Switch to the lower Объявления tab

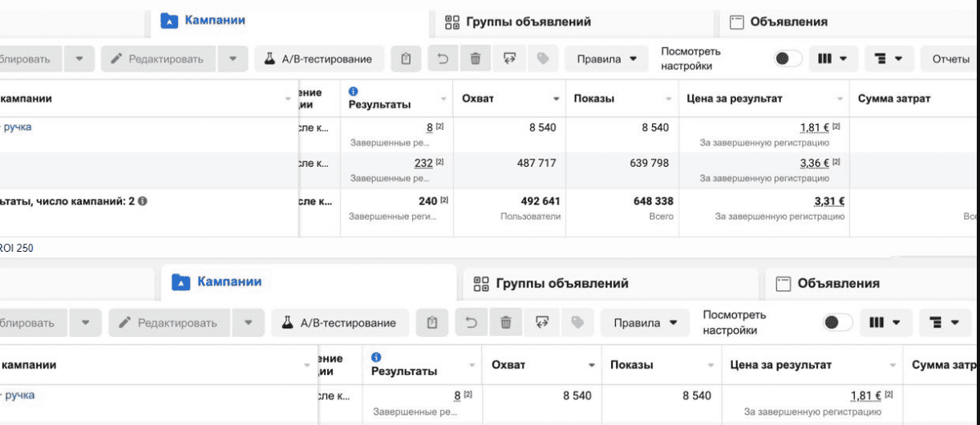point(828,283)
